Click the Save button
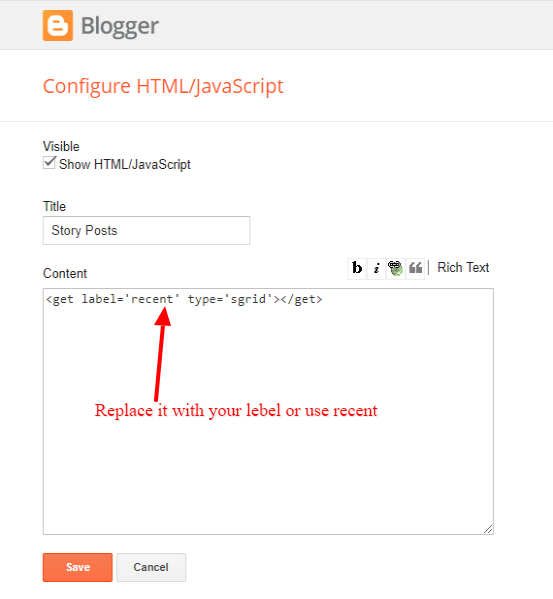553x599 pixels. (x=78, y=567)
